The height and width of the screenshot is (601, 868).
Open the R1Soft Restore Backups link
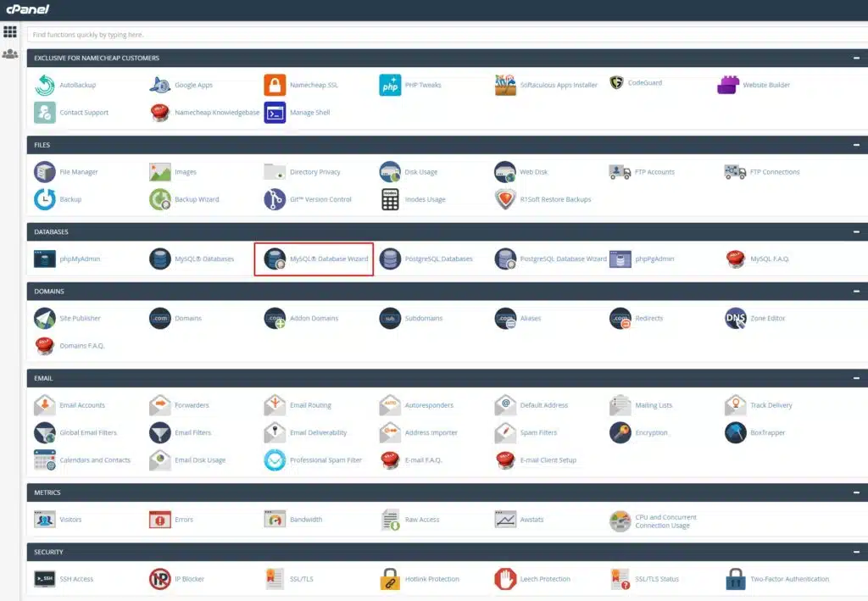point(555,200)
